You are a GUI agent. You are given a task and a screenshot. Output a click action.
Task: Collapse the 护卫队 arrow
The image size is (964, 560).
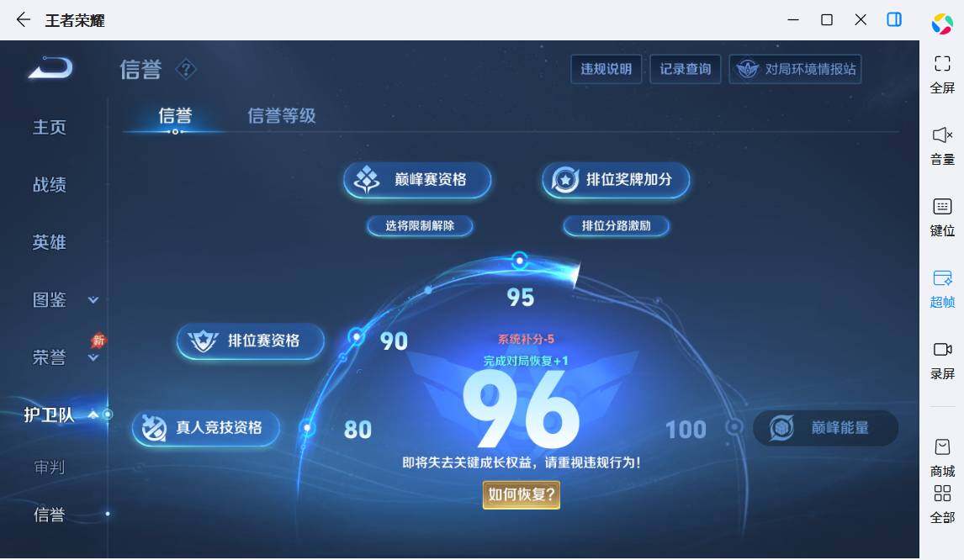tap(93, 415)
